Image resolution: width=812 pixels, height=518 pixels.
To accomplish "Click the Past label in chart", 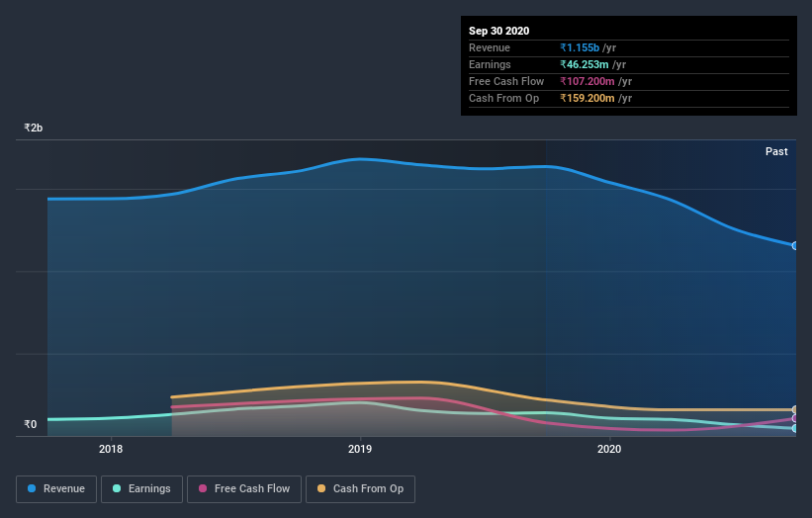I will tap(776, 151).
